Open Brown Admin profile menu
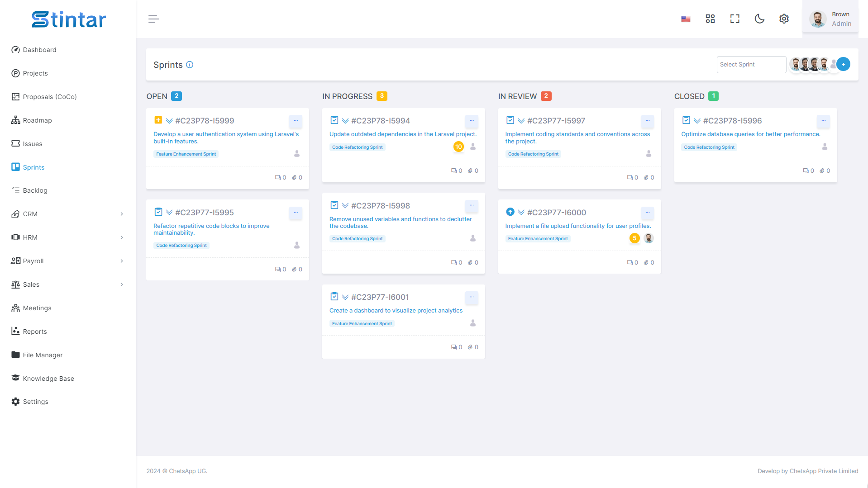868x488 pixels. tap(830, 19)
